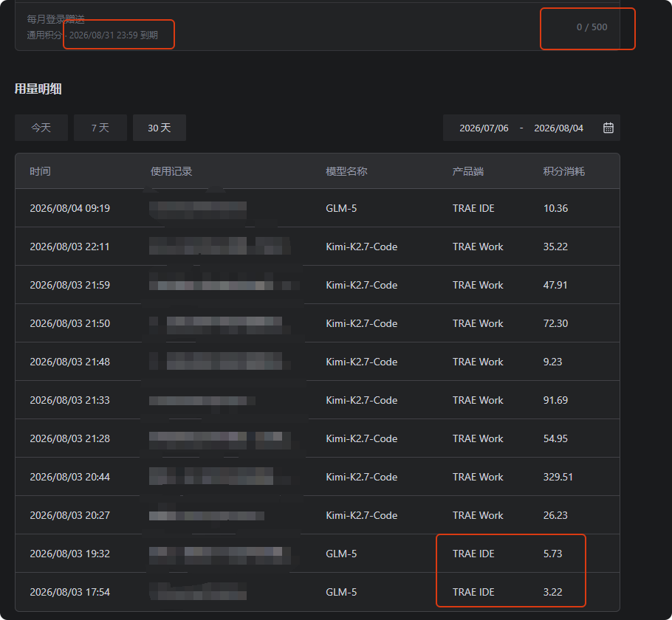Select the 2026/08/03 22:11 timestamp cell
The height and width of the screenshot is (620, 672).
point(70,247)
